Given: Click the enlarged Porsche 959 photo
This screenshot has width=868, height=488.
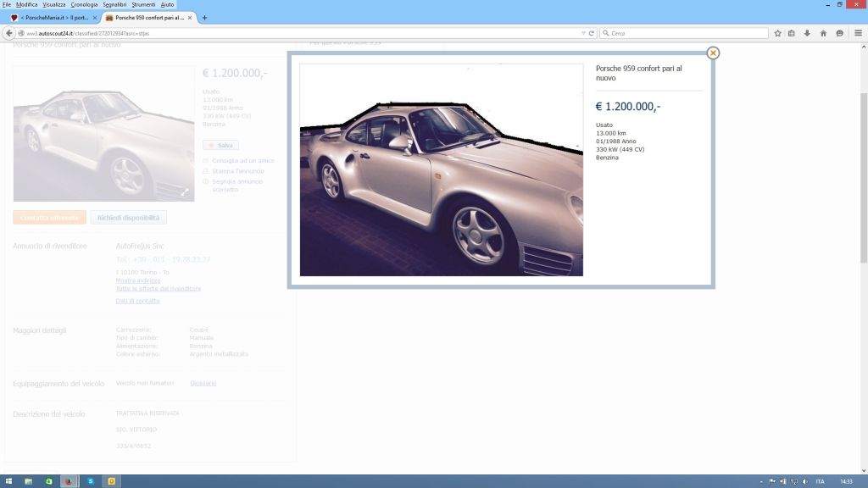Looking at the screenshot, I should point(441,169).
